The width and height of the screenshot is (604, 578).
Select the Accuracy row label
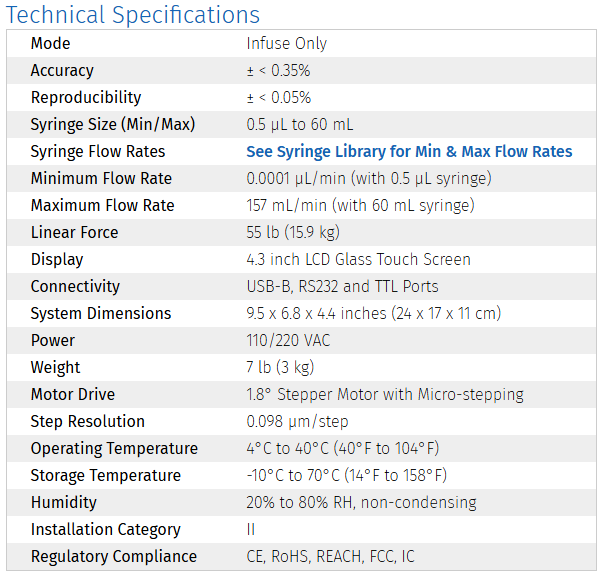pos(62,71)
